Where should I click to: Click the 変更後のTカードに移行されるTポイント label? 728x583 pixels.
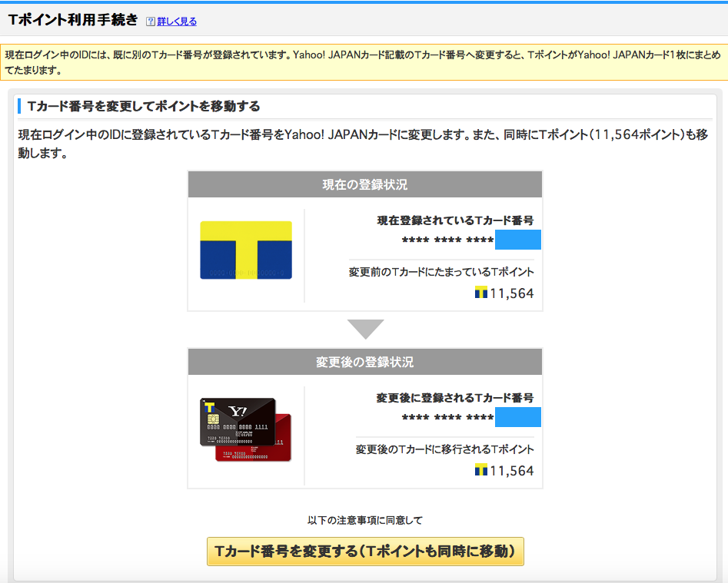pos(444,449)
